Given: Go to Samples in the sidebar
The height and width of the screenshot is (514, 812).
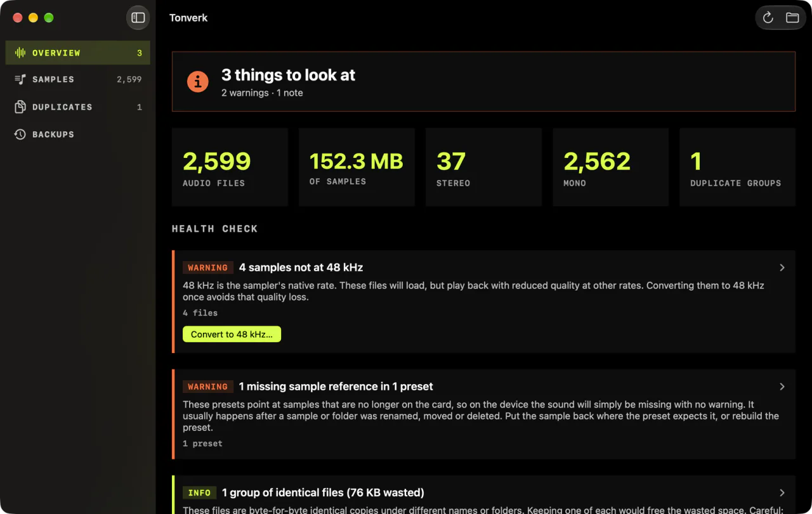Looking at the screenshot, I should [78, 79].
